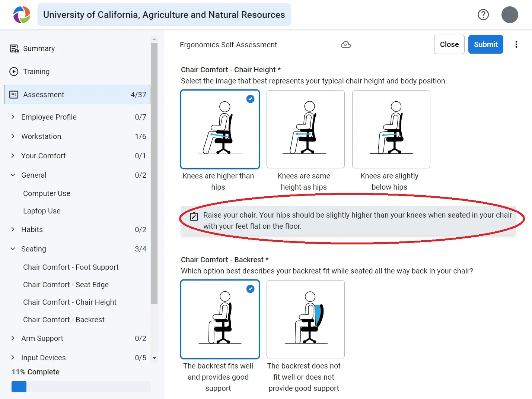The height and width of the screenshot is (399, 532).
Task: Go to Laptop Use item
Action: point(42,211)
